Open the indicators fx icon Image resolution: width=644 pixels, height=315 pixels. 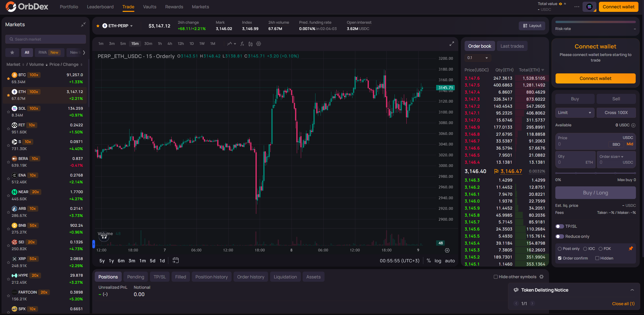coord(242,44)
